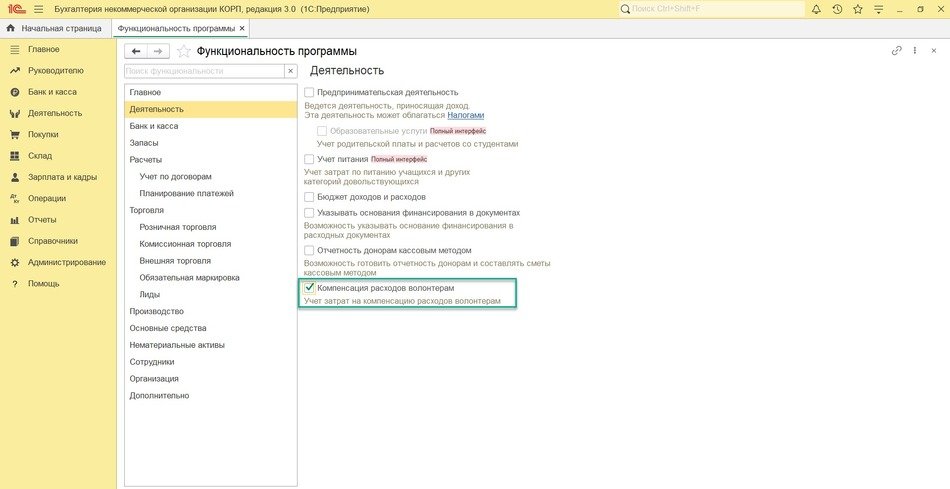Clear the functionality search field

[x=290, y=71]
